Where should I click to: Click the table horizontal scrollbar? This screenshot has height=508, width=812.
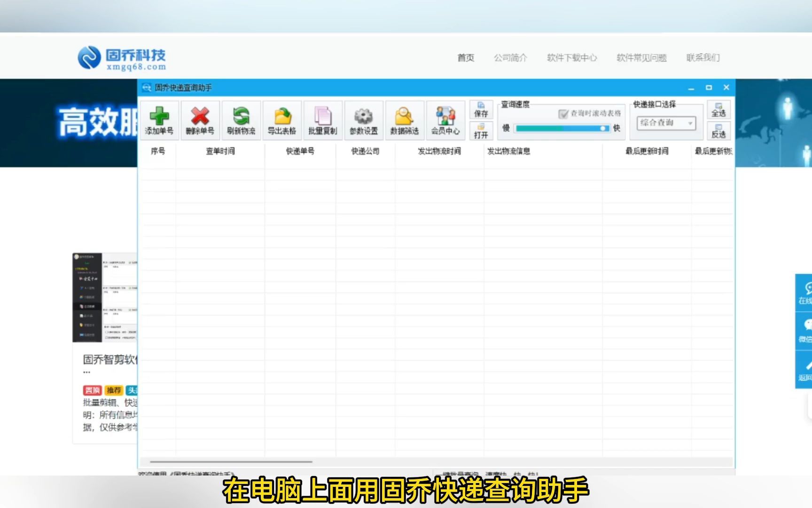coord(231,461)
